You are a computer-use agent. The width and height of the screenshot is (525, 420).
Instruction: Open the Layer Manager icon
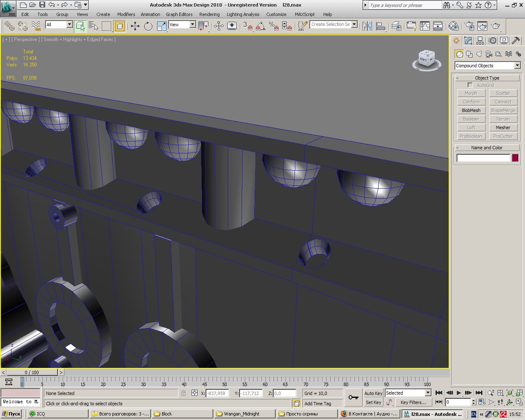[x=396, y=26]
